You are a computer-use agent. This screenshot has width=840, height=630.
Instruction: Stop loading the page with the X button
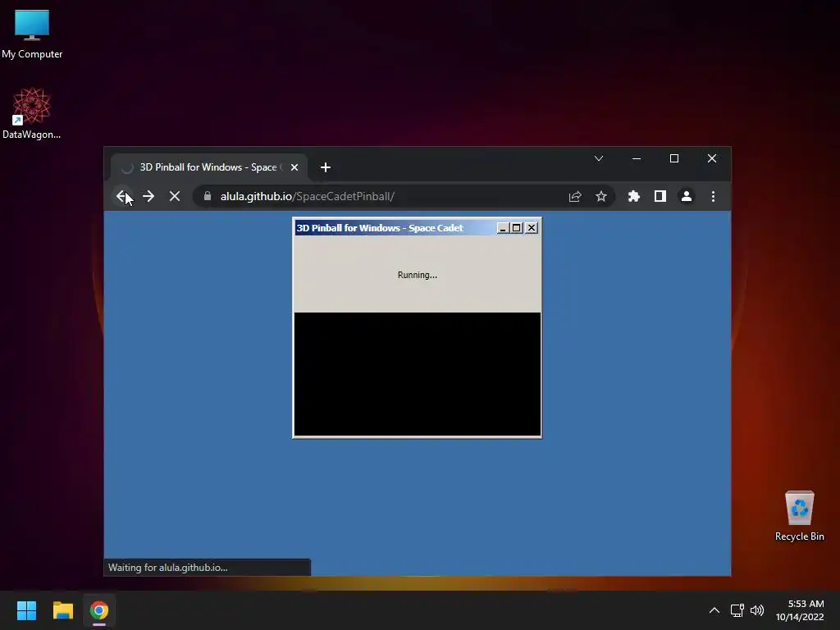pyautogui.click(x=175, y=197)
